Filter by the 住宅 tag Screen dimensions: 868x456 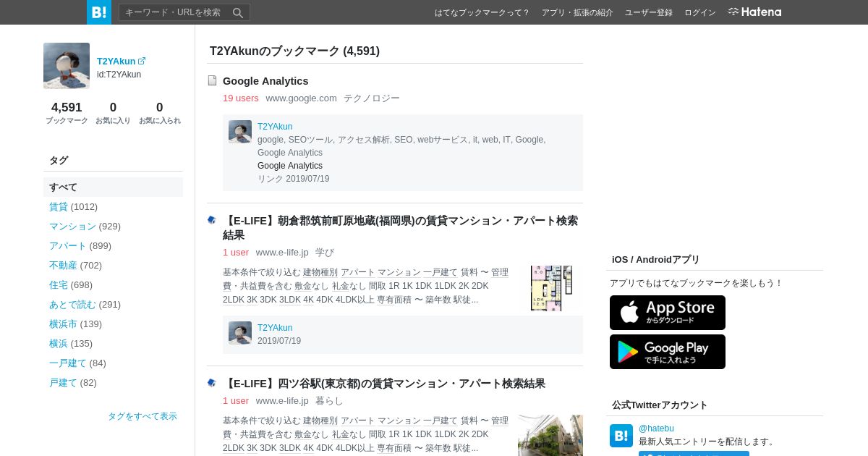point(59,284)
